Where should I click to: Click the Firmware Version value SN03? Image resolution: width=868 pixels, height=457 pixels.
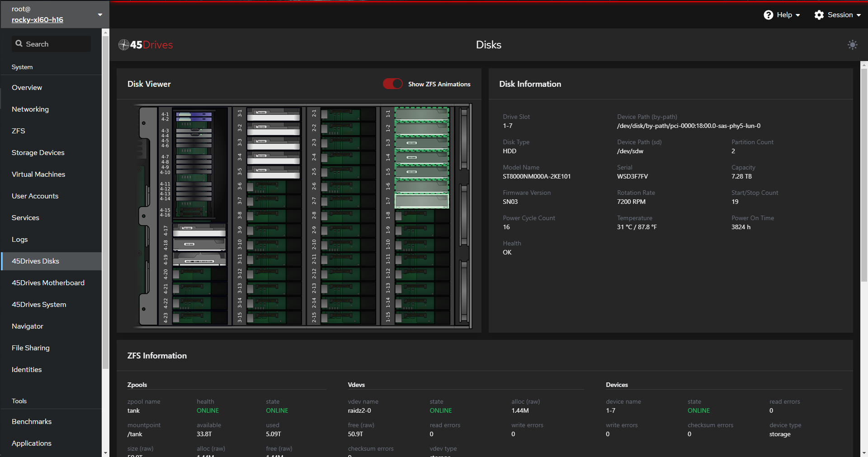click(x=510, y=202)
